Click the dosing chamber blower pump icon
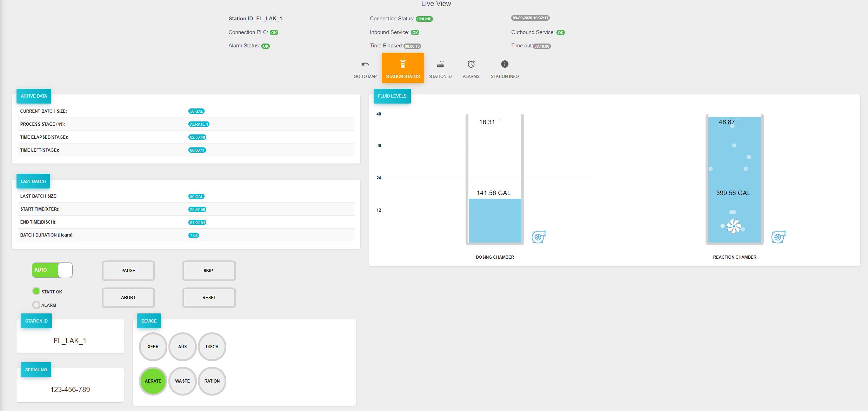The image size is (868, 411). coord(539,237)
